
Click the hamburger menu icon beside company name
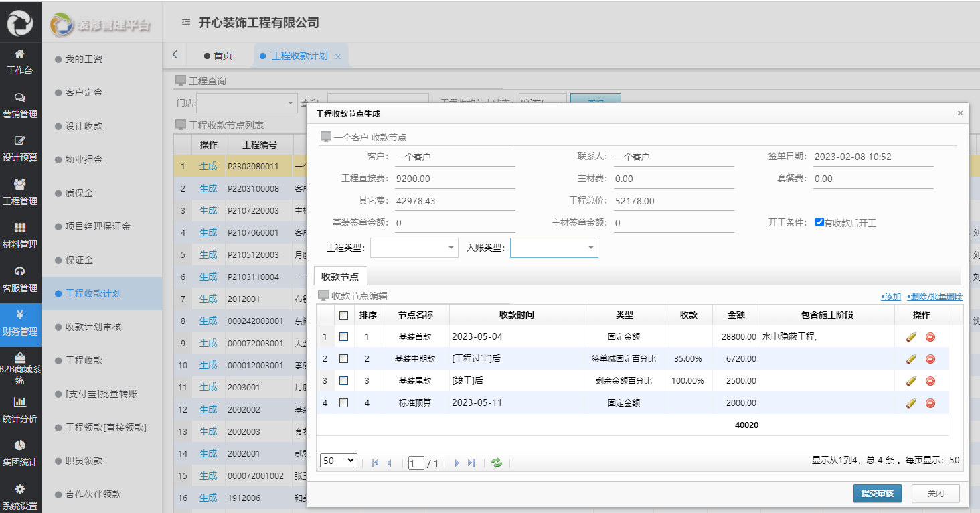point(186,23)
